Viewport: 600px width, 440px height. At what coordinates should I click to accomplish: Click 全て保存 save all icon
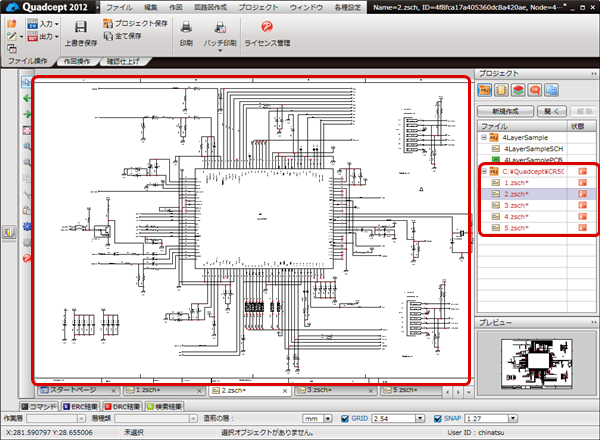pos(106,35)
